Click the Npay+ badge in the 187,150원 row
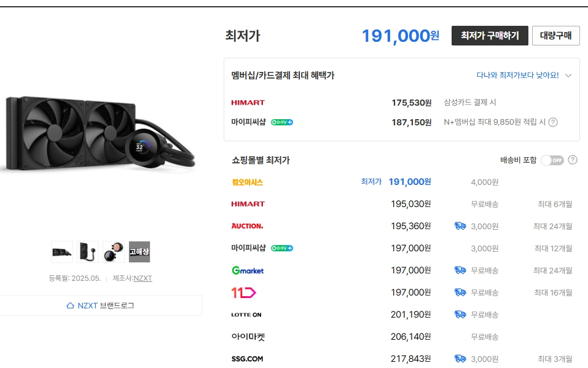 (282, 122)
